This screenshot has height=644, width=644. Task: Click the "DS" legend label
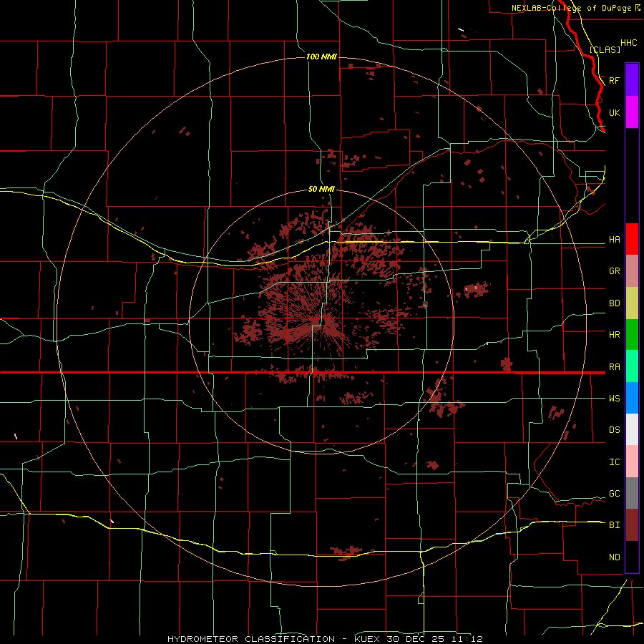pos(615,430)
